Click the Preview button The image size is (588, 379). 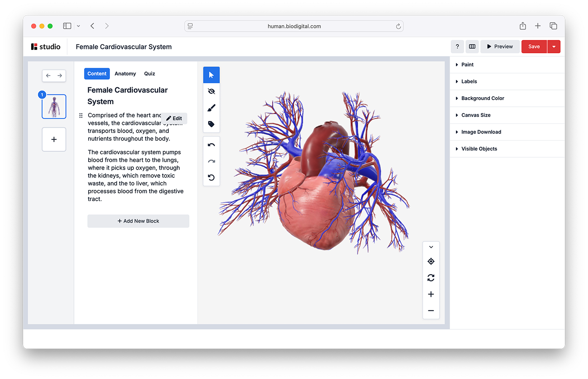click(x=500, y=47)
